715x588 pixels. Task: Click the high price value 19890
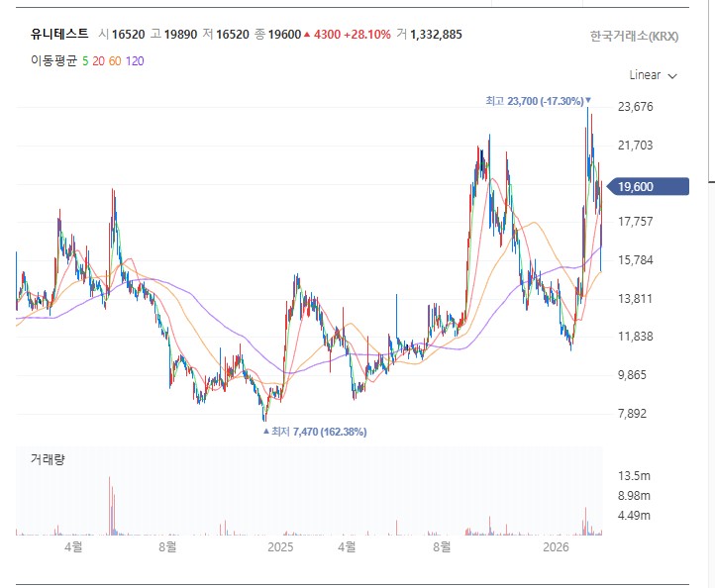180,35
